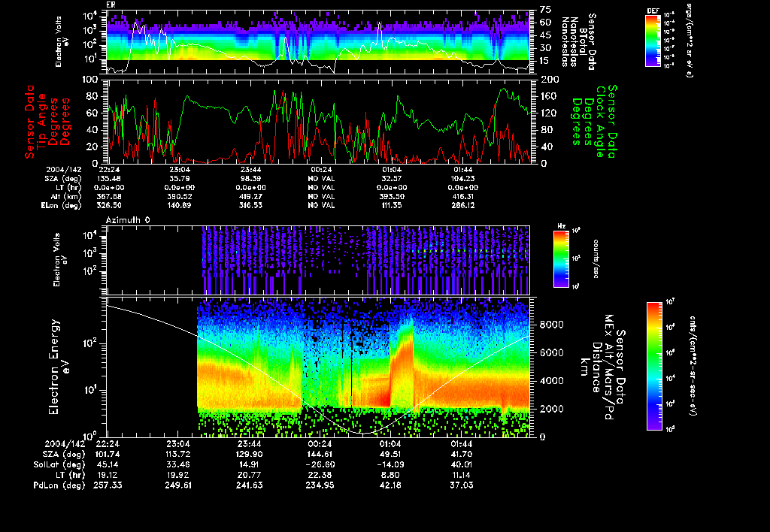Click the 75 nanoteslas tick label

point(546,10)
